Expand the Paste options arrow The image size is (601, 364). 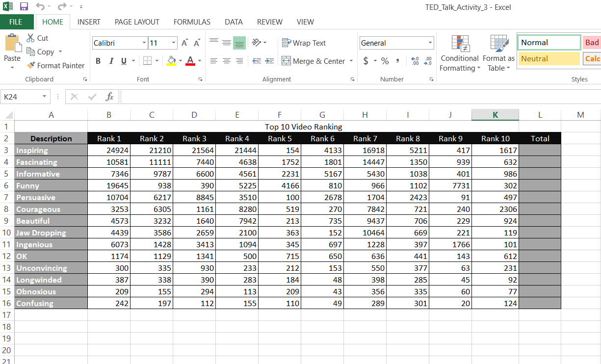[x=12, y=67]
